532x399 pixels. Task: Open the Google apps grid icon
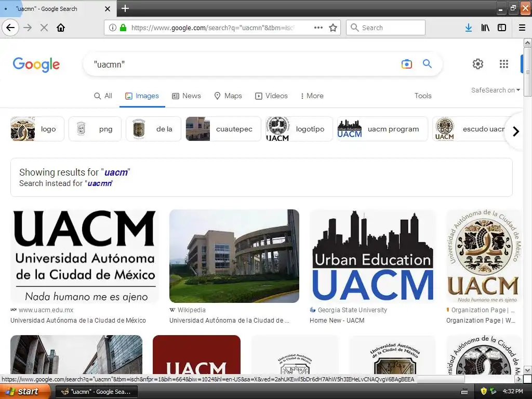pyautogui.click(x=504, y=64)
